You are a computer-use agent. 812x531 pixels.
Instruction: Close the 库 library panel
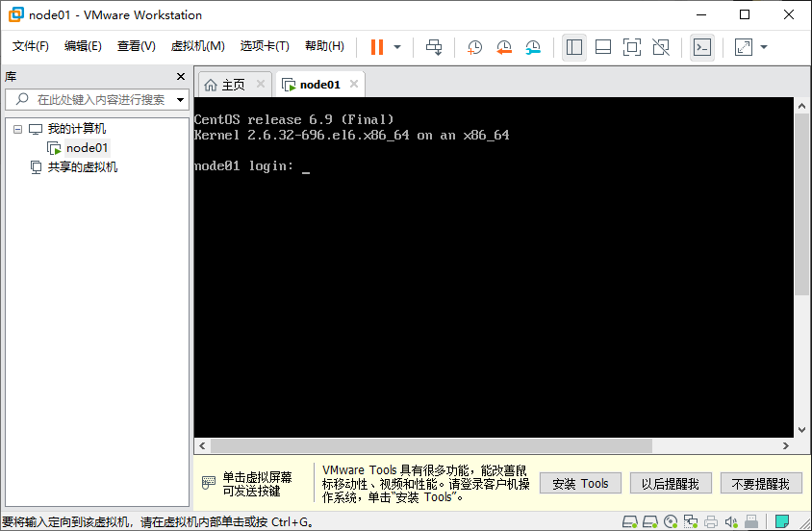(x=181, y=77)
